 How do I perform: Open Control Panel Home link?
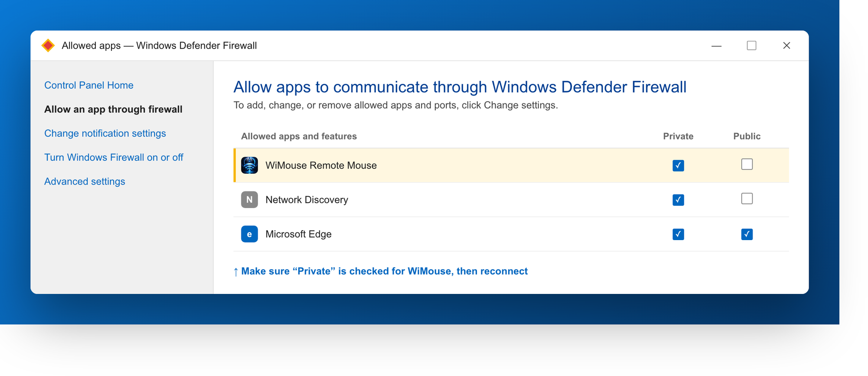(x=89, y=85)
